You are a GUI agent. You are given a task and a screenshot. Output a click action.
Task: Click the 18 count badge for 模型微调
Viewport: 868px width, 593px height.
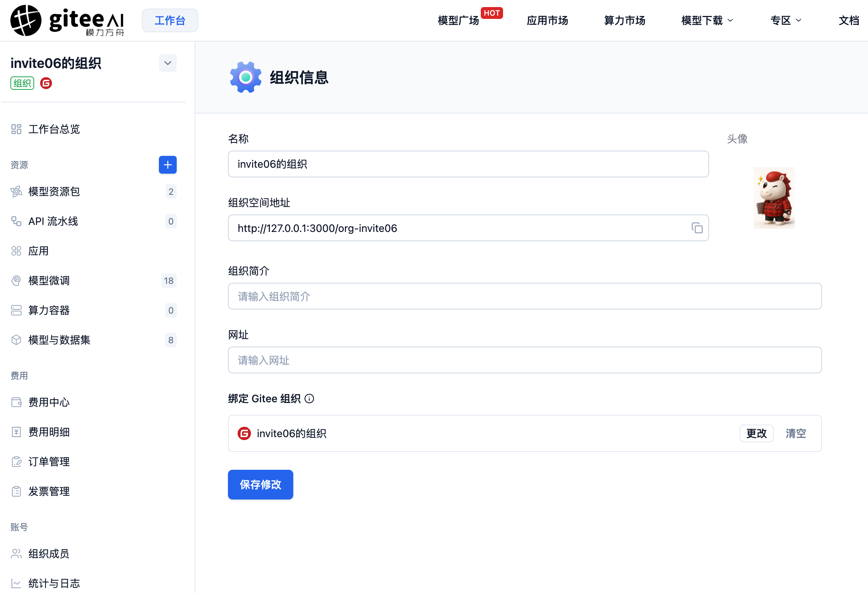pos(169,281)
